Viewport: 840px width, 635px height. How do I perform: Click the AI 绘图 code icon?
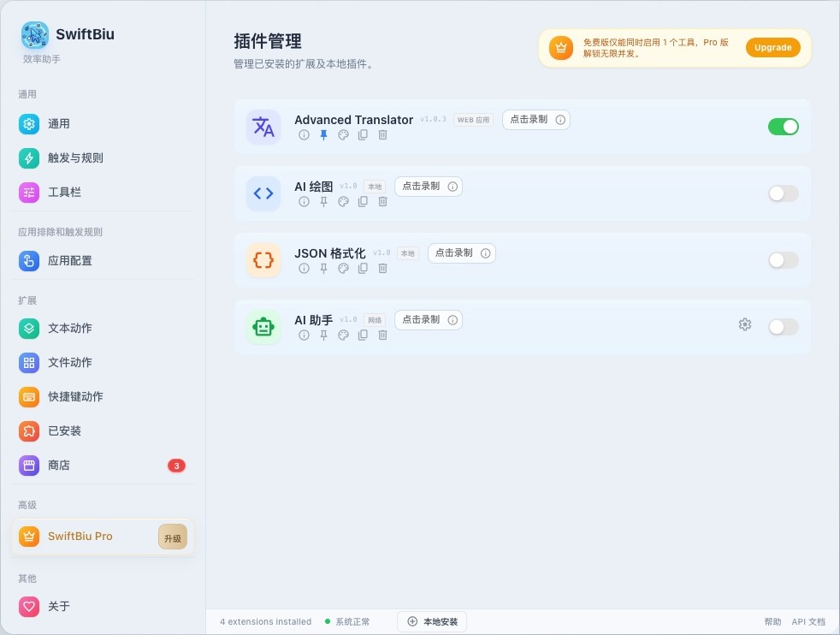263,193
